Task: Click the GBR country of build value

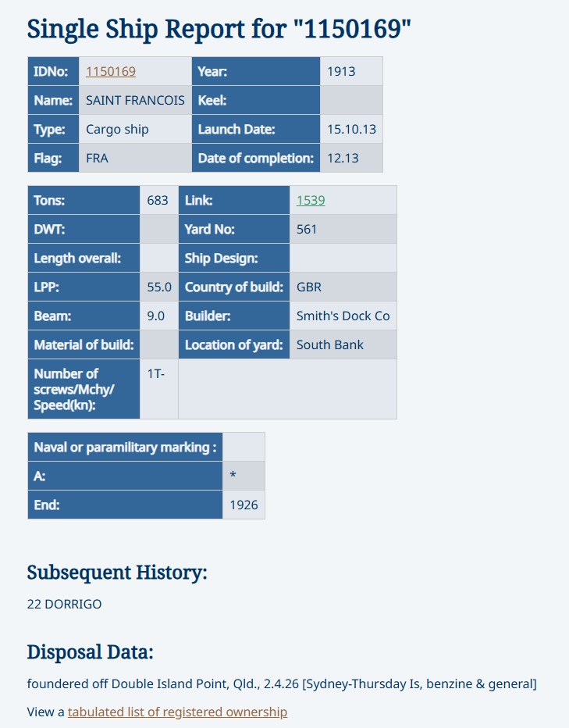Action: [309, 287]
